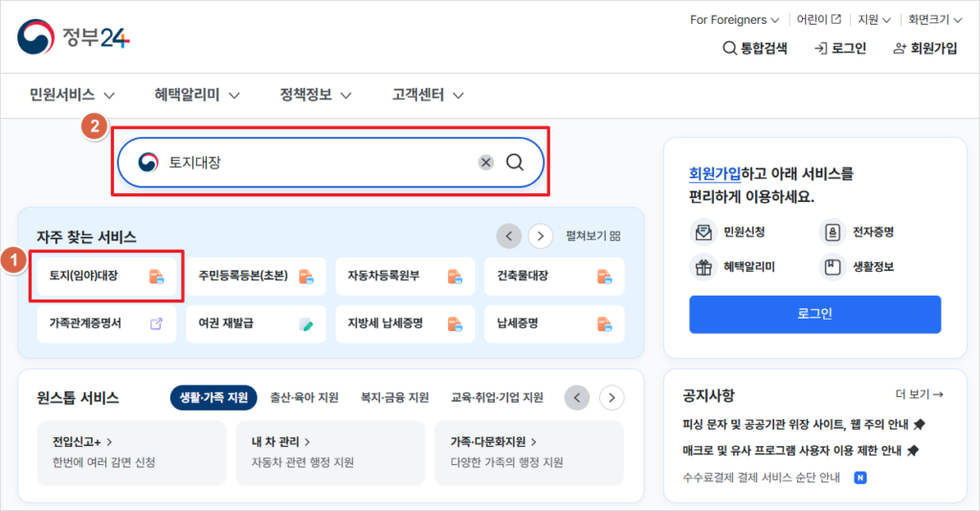Click the 생활정보 icon
This screenshot has width=980, height=511.
pos(833,267)
